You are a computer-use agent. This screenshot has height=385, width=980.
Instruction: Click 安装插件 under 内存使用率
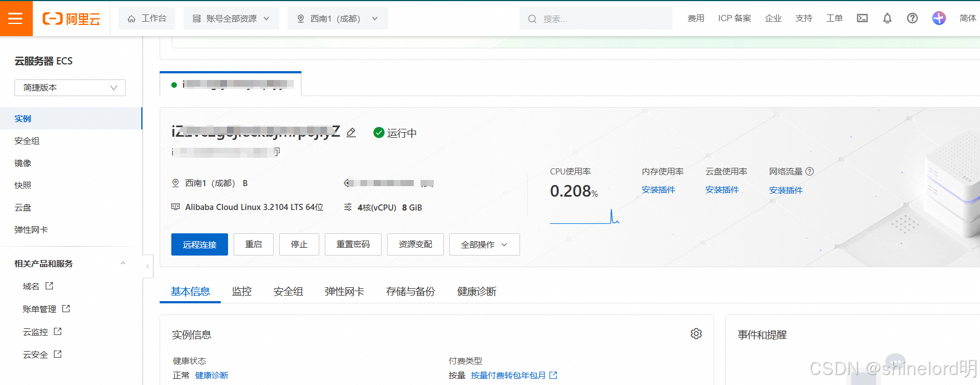click(658, 190)
